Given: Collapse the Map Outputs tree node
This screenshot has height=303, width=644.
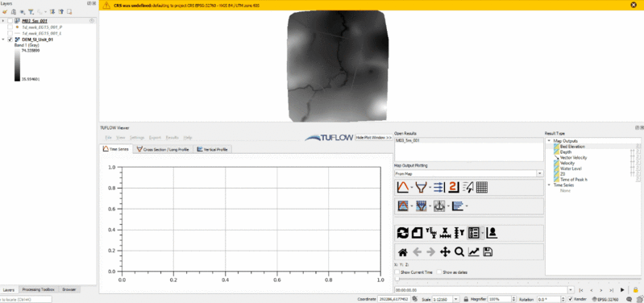Looking at the screenshot, I should click(x=549, y=141).
